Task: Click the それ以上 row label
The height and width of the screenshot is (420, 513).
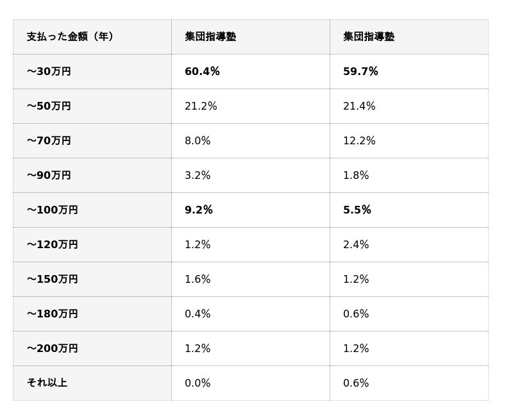Action: [x=47, y=383]
